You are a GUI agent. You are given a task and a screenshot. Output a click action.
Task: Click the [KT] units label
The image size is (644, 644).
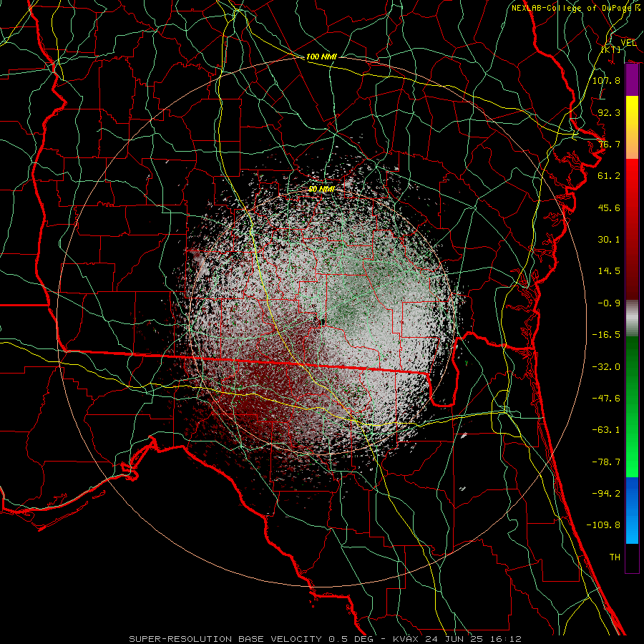click(x=611, y=49)
